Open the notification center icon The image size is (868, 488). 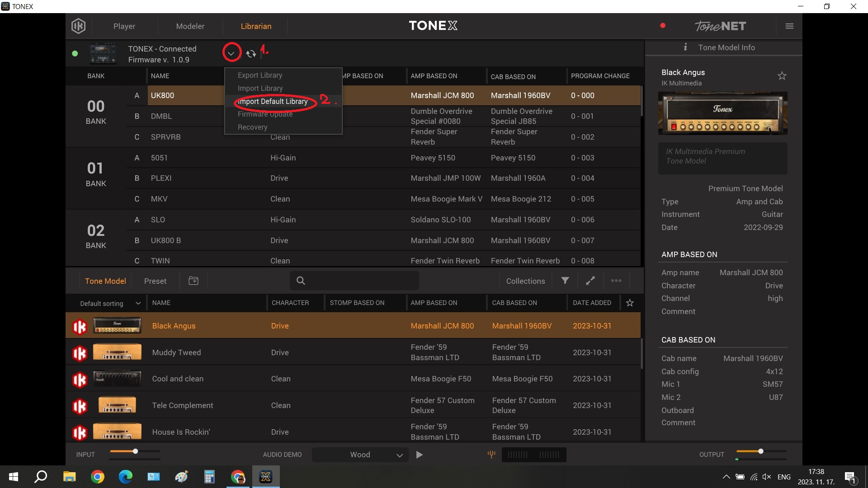pos(850,477)
